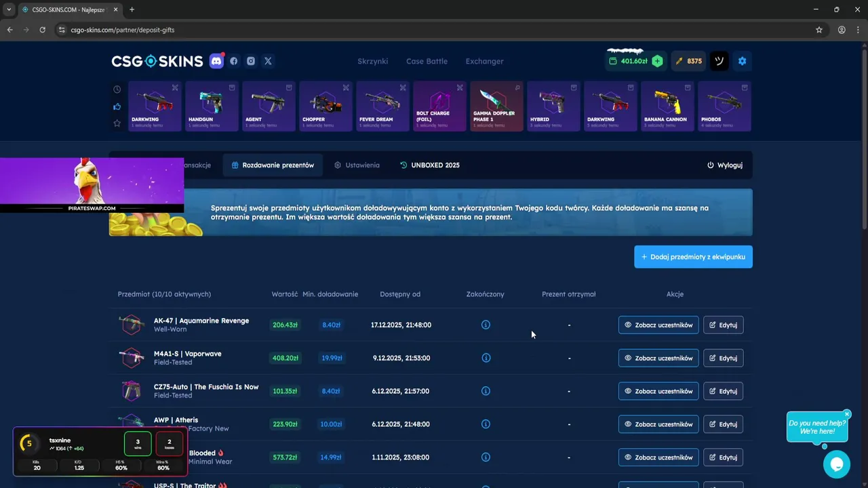Go to Skrzynki menu
The height and width of the screenshot is (488, 868).
coord(373,61)
